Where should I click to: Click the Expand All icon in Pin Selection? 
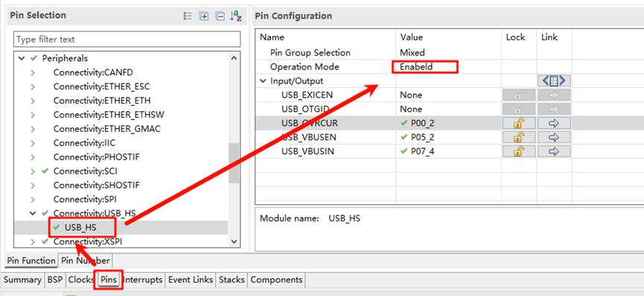[204, 16]
